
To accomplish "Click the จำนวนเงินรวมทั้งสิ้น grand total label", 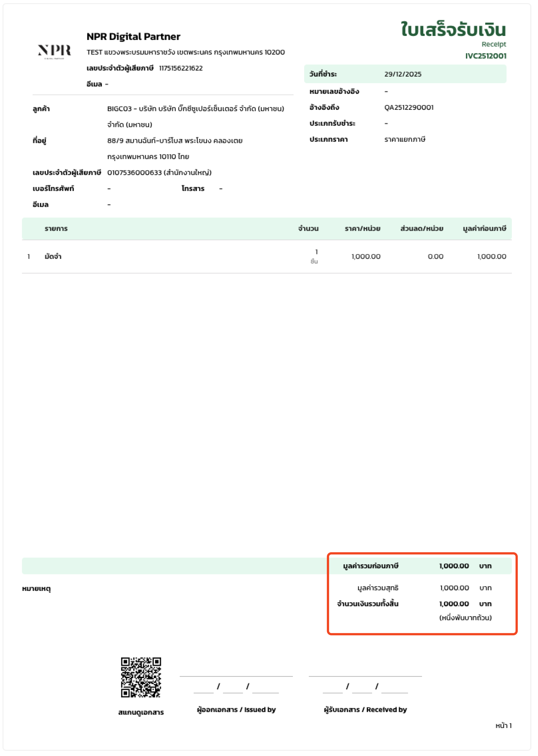I will pyautogui.click(x=367, y=604).
